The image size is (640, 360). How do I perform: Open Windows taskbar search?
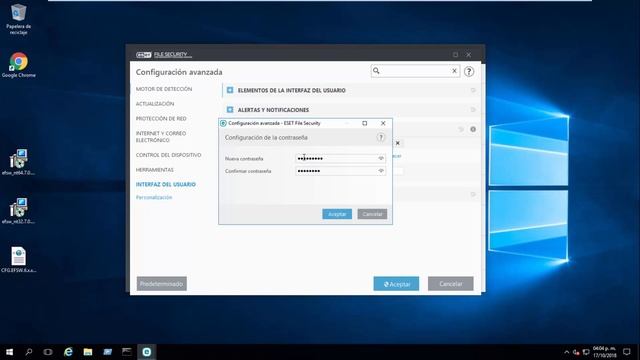pos(29,352)
